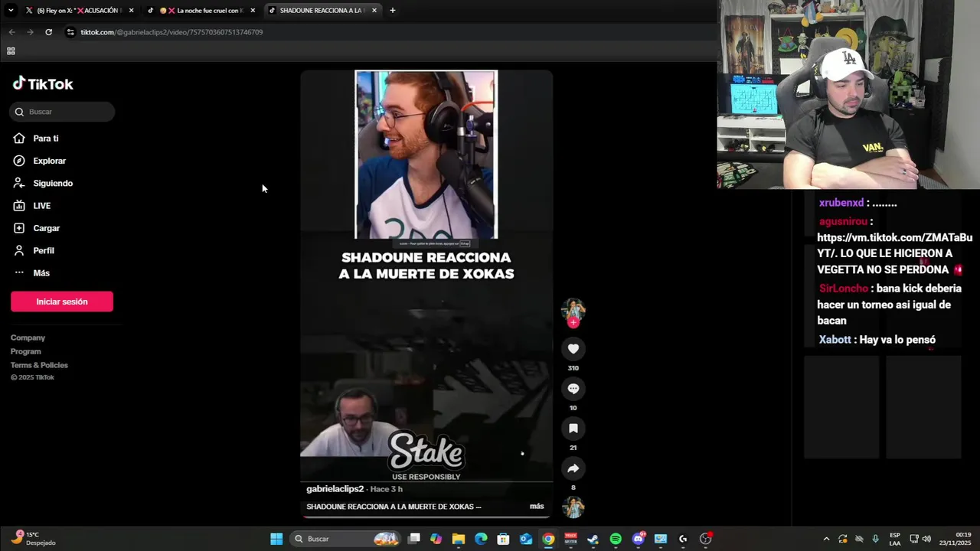Open the Windows Start menu

(x=276, y=539)
